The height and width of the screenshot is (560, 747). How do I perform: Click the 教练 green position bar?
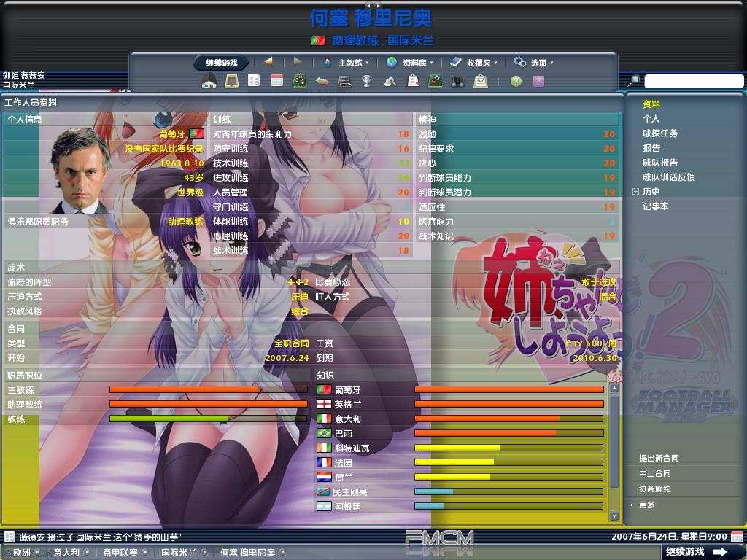pyautogui.click(x=209, y=419)
